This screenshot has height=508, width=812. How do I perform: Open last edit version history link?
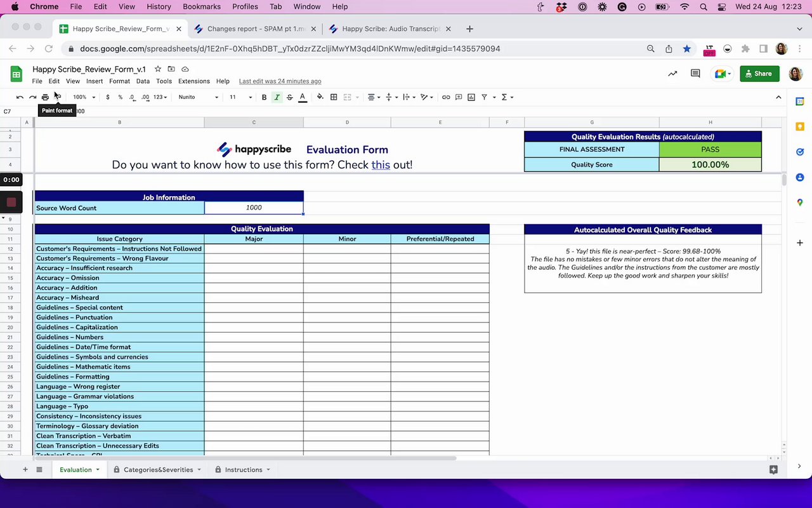(x=280, y=81)
